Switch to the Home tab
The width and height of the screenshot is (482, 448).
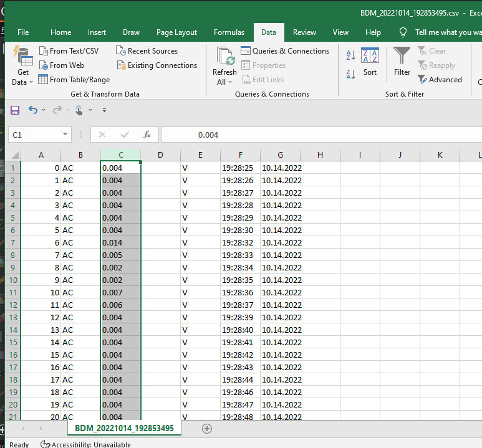click(x=61, y=32)
